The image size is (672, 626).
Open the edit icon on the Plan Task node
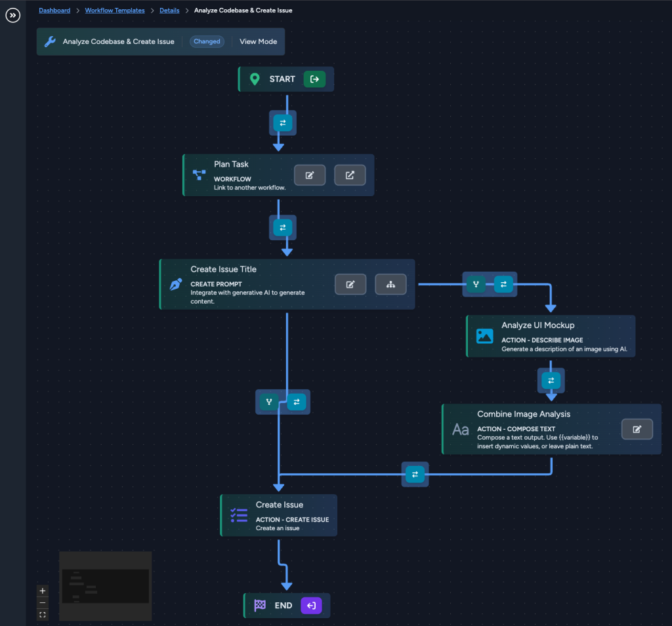(310, 175)
